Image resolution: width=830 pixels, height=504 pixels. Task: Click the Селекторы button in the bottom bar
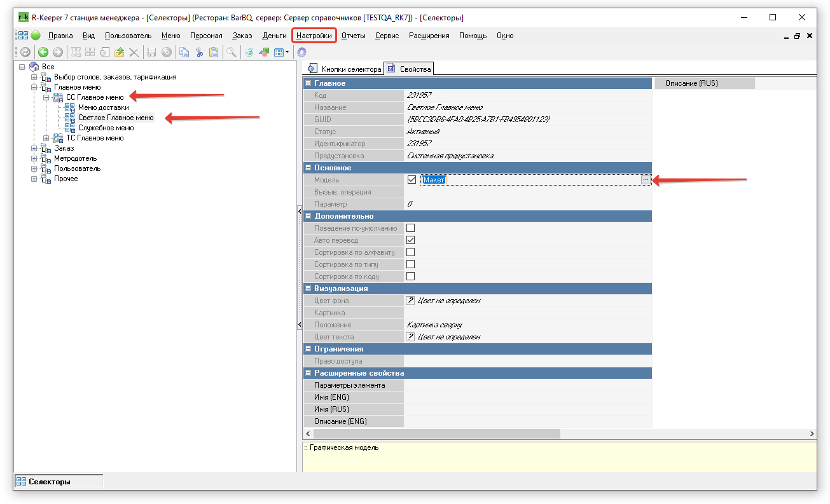click(58, 482)
